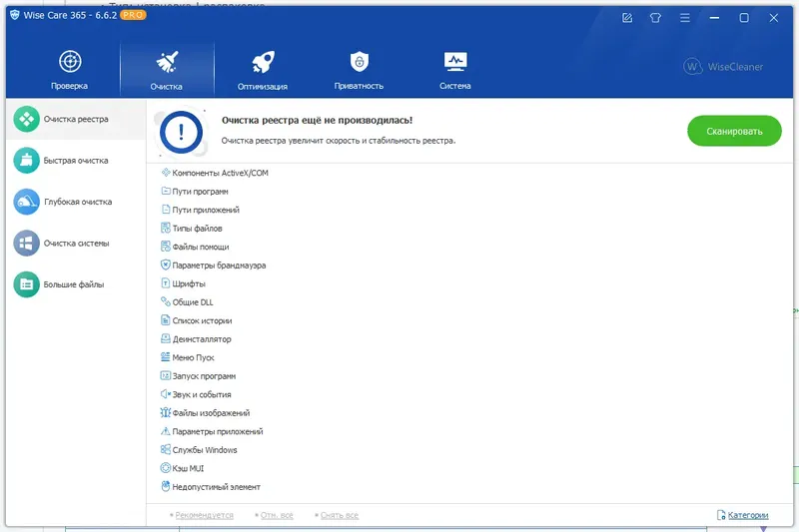
Task: Open the Приватность shield icon
Action: tap(360, 62)
